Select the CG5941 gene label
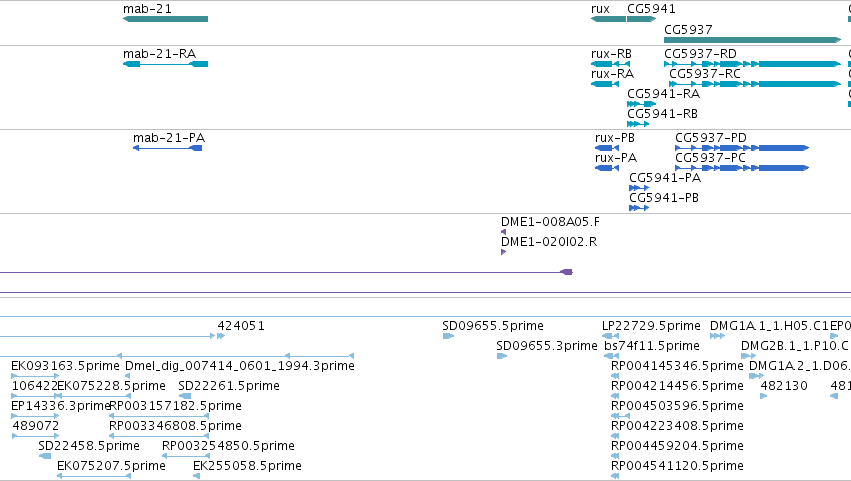The image size is (851, 481). coord(651,9)
